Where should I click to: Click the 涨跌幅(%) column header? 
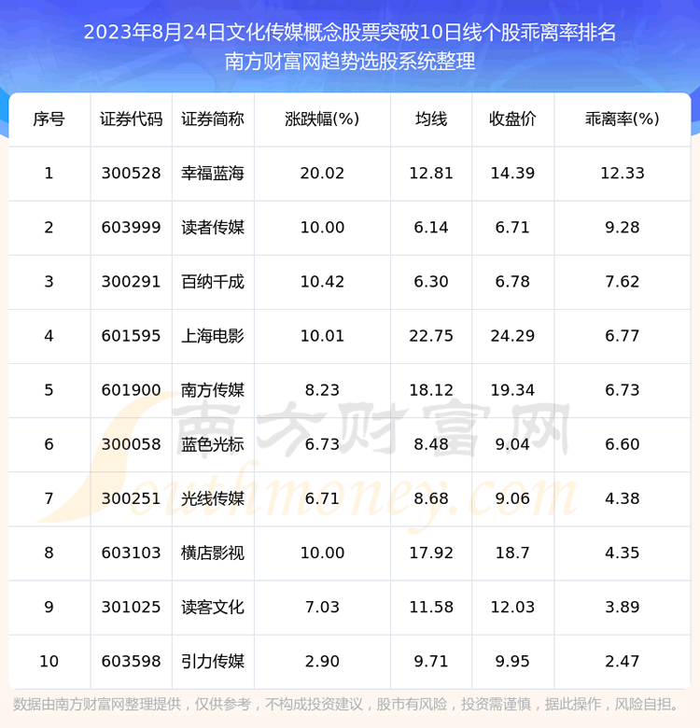click(x=322, y=119)
